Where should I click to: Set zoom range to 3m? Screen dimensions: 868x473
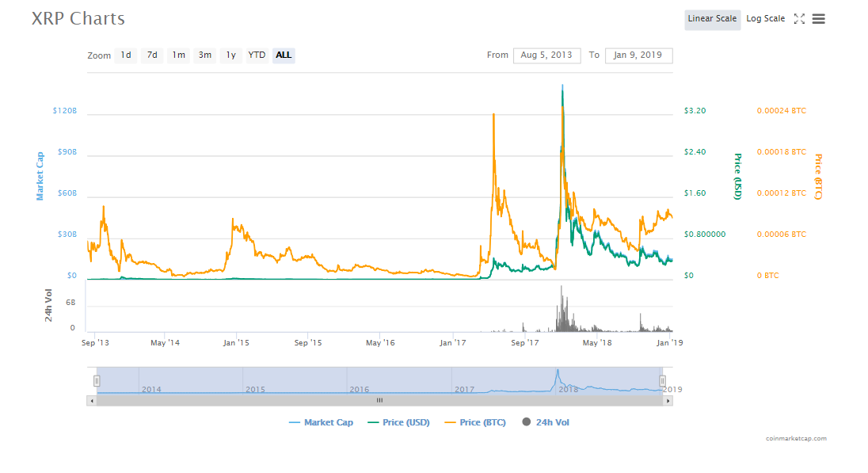pos(205,55)
